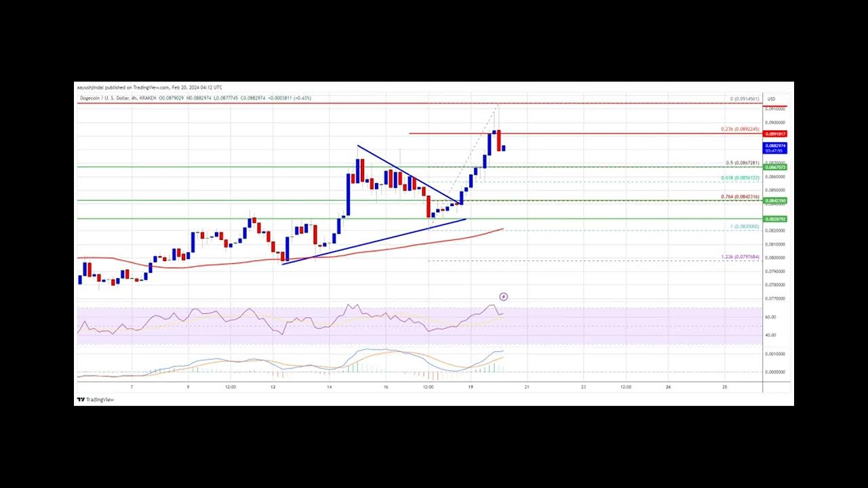Click the 60.00 level on RSI scale

pyautogui.click(x=770, y=317)
